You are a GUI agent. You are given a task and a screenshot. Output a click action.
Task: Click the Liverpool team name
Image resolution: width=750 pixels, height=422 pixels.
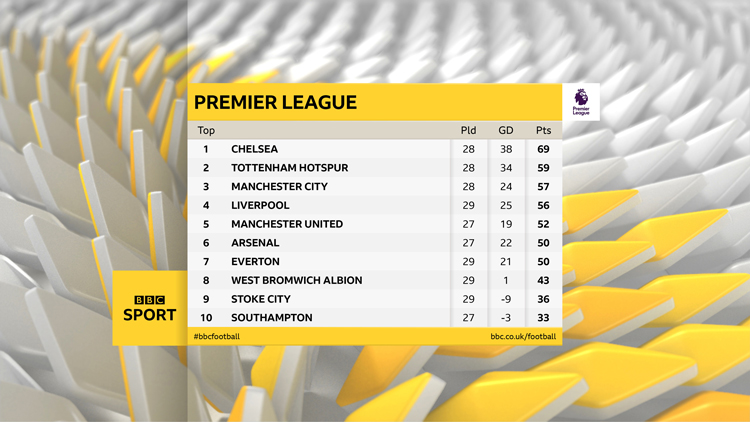coord(260,205)
